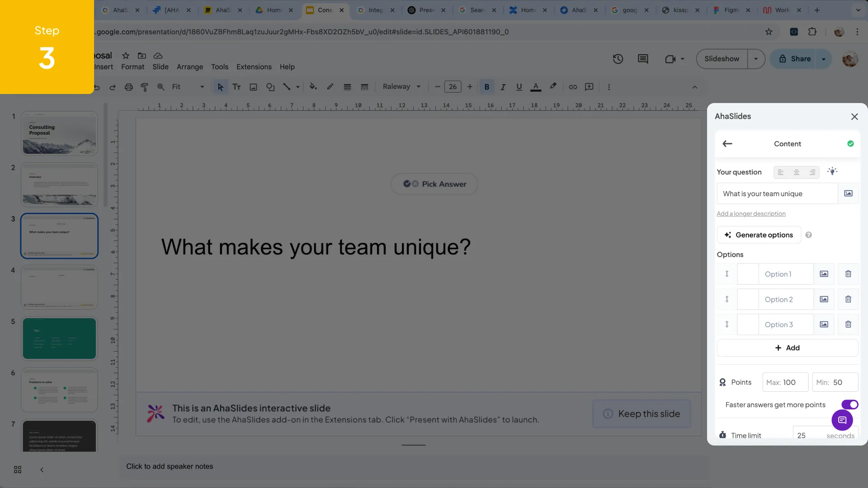This screenshot has width=868, height=488.
Task: Open the insert image tool
Action: (x=253, y=87)
